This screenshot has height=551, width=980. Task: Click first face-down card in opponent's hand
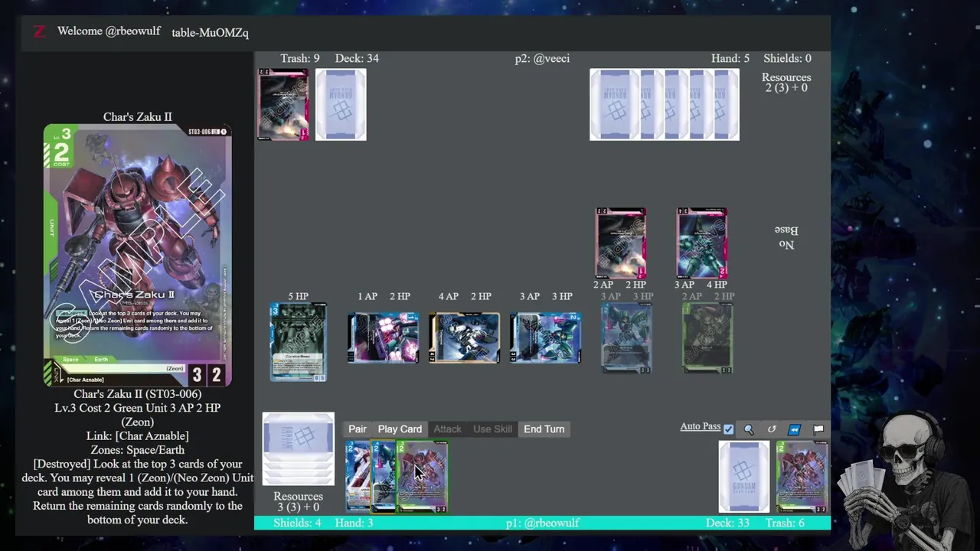615,105
